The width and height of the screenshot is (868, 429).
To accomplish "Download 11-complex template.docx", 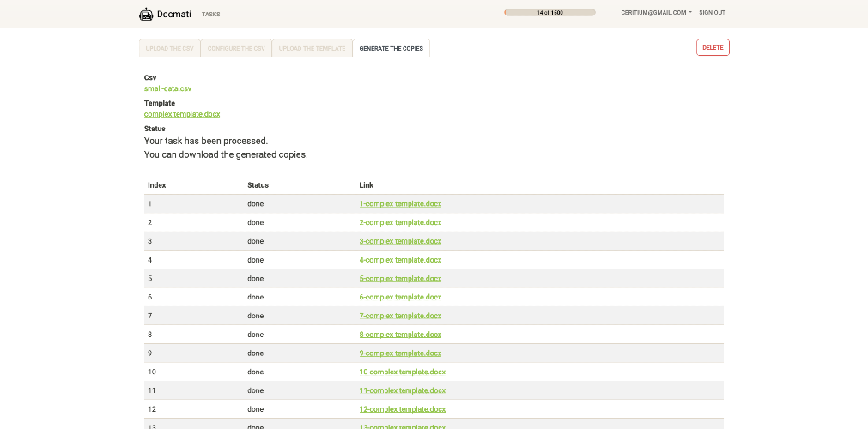I will 403,390.
